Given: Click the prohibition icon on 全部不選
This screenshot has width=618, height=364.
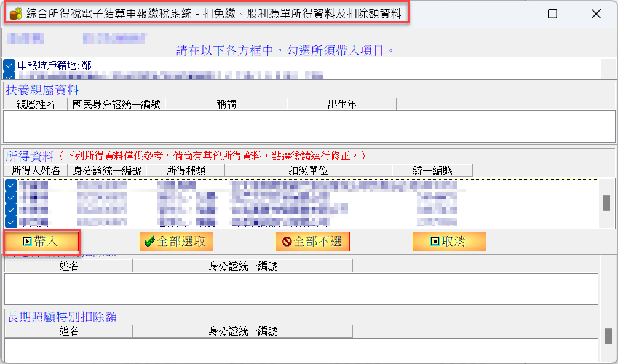Looking at the screenshot, I should point(287,242).
